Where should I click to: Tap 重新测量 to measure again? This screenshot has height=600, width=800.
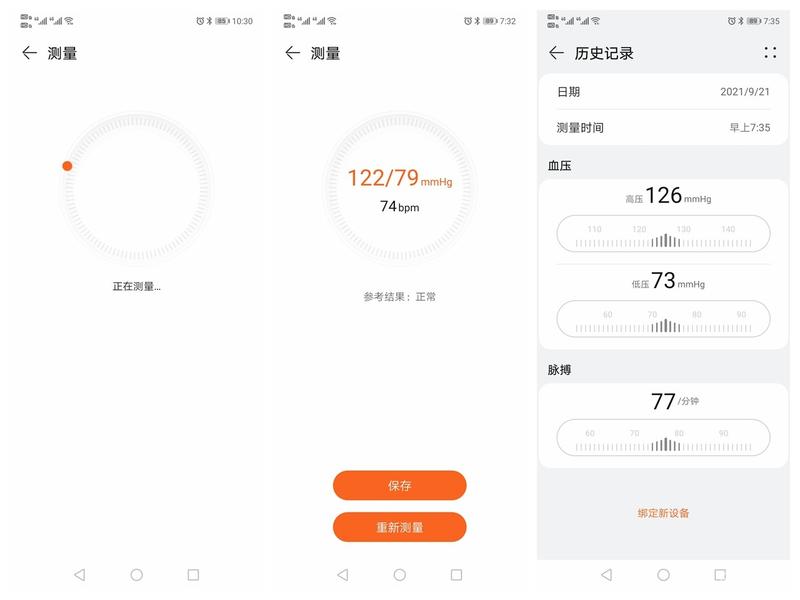399,527
